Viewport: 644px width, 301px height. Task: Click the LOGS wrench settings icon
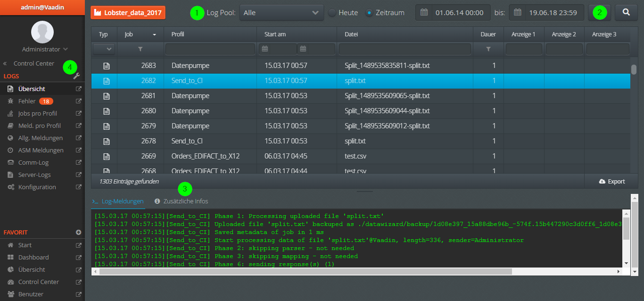point(77,76)
